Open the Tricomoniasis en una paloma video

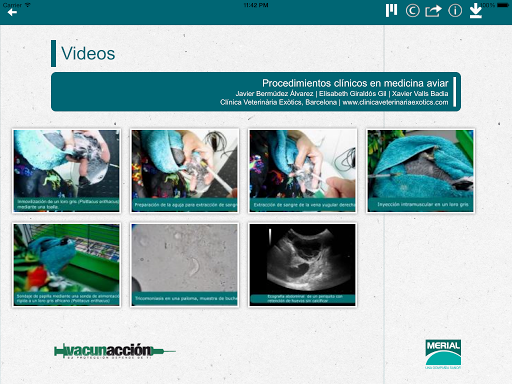185,265
